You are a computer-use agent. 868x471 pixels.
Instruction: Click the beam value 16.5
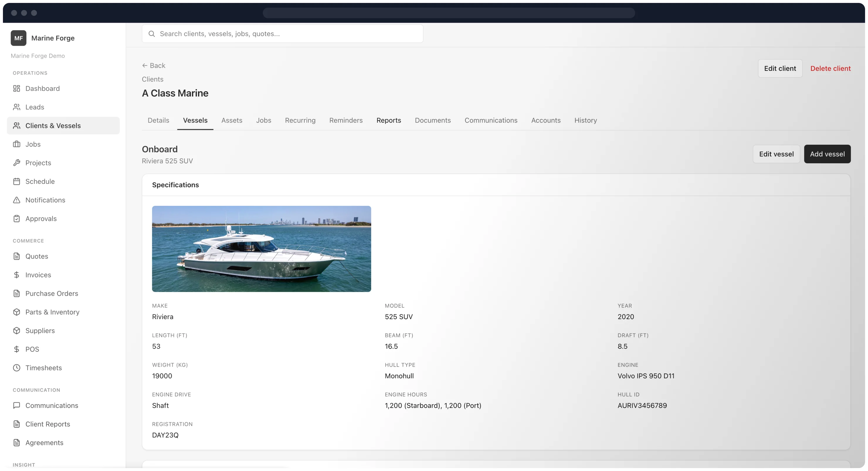click(391, 346)
